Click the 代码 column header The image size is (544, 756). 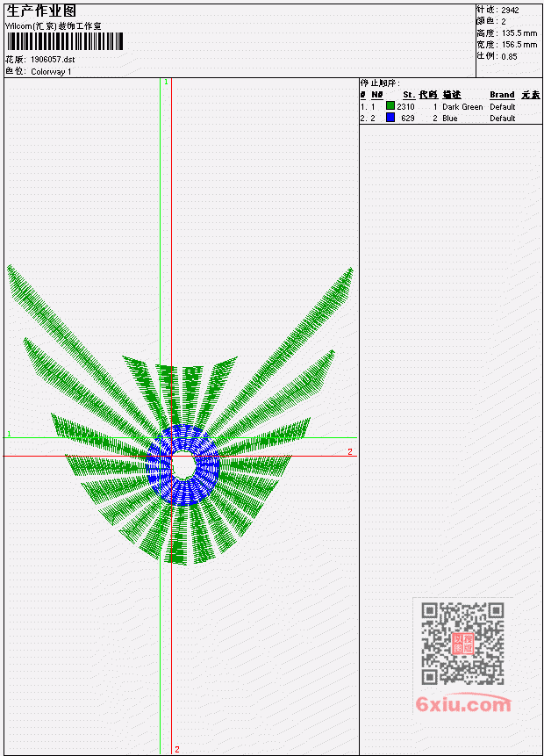428,95
